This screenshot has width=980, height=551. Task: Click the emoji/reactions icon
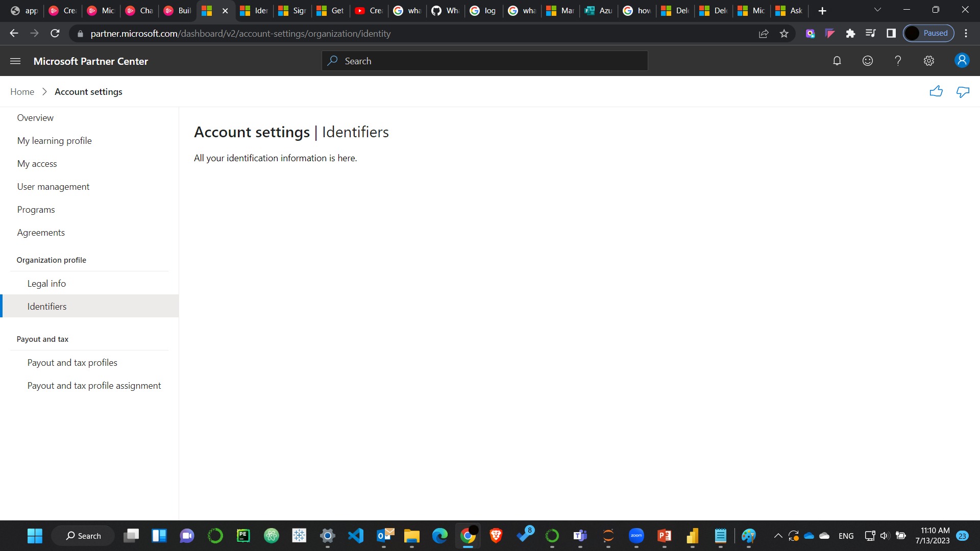(x=868, y=61)
